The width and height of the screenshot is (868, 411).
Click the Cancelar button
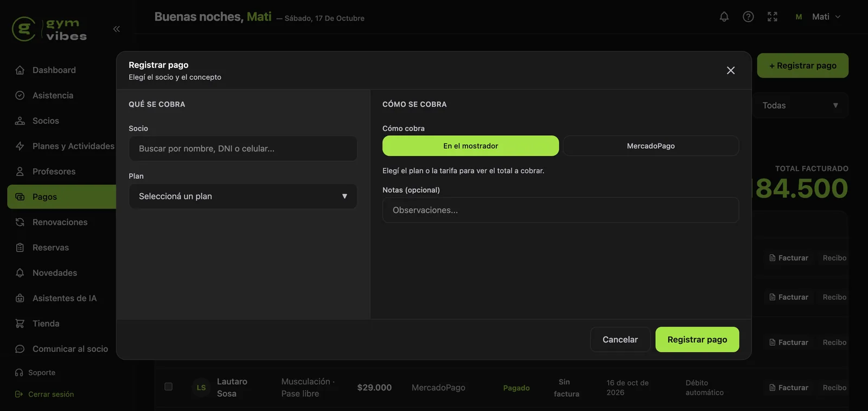[x=620, y=339]
